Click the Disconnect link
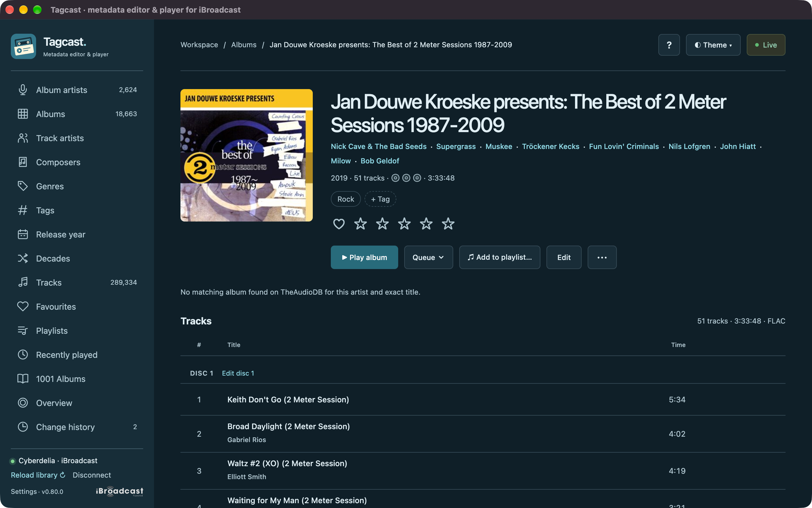The height and width of the screenshot is (508, 812). coord(92,475)
